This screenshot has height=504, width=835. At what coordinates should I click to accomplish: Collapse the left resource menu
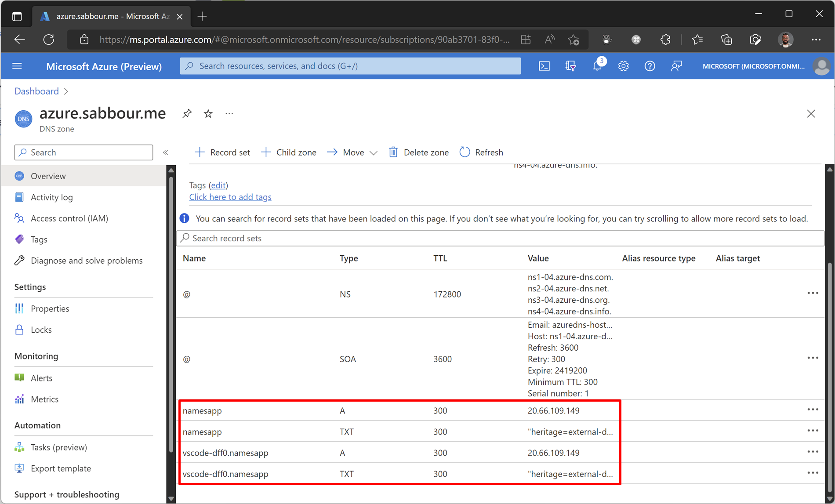point(166,152)
